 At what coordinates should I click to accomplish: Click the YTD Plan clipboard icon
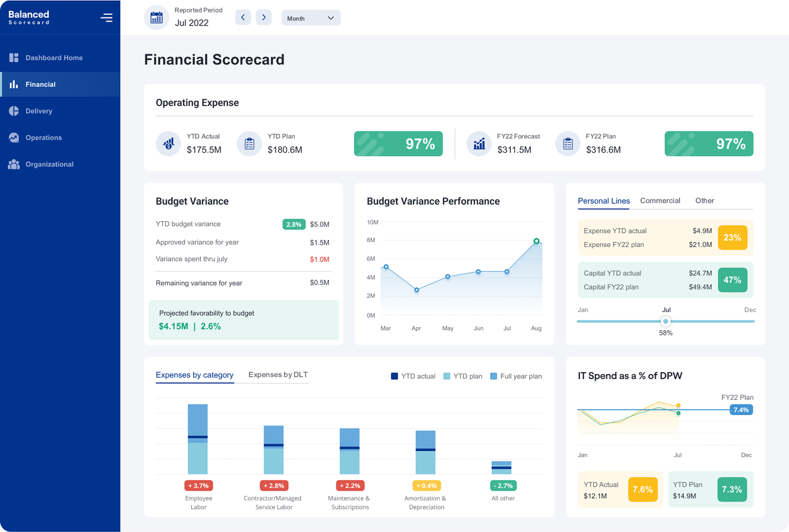(x=249, y=143)
